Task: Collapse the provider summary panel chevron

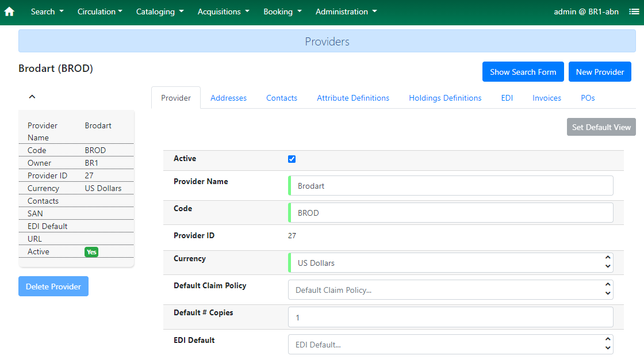Action: pyautogui.click(x=32, y=97)
